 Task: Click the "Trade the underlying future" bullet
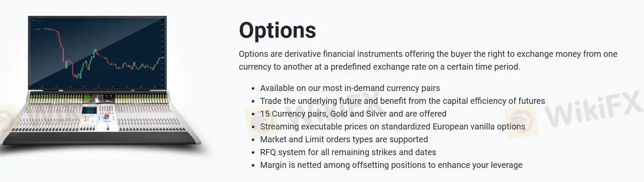(x=402, y=101)
